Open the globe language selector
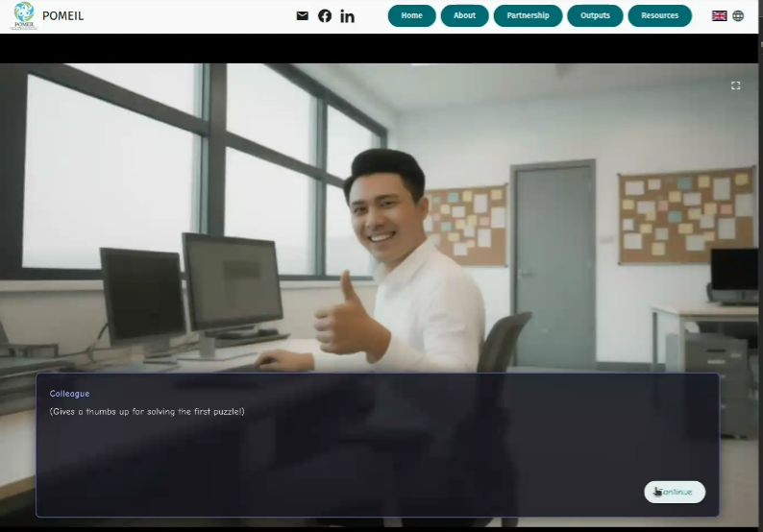763x532 pixels. [x=738, y=16]
